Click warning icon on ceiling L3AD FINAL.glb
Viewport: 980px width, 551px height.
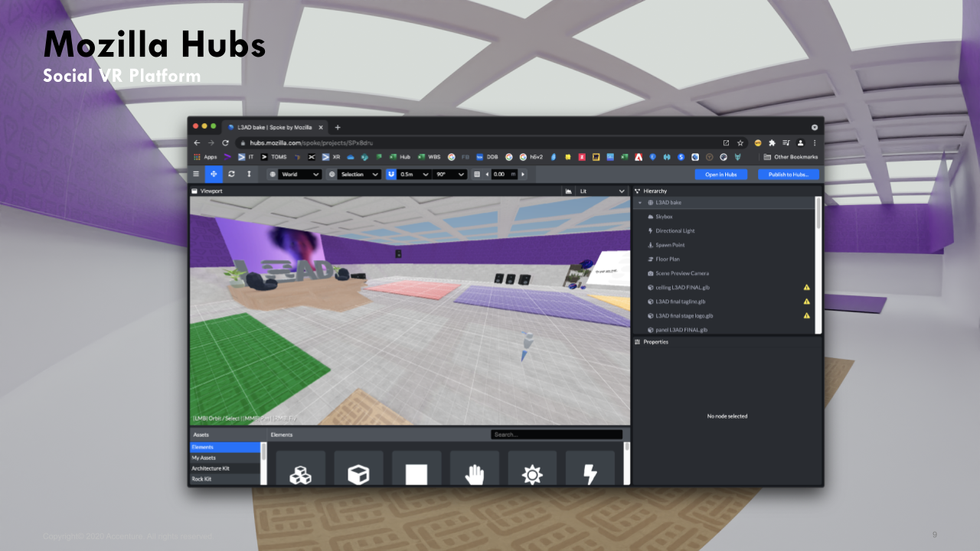tap(806, 287)
